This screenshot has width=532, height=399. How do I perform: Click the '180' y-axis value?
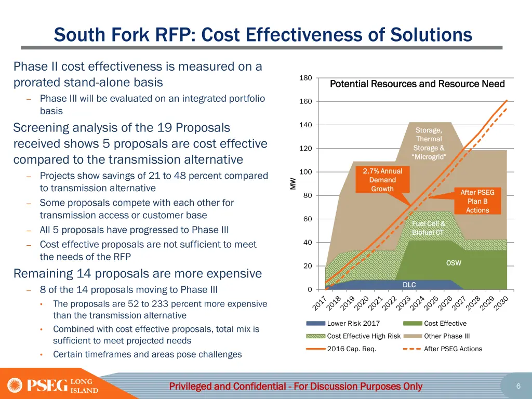(x=305, y=78)
